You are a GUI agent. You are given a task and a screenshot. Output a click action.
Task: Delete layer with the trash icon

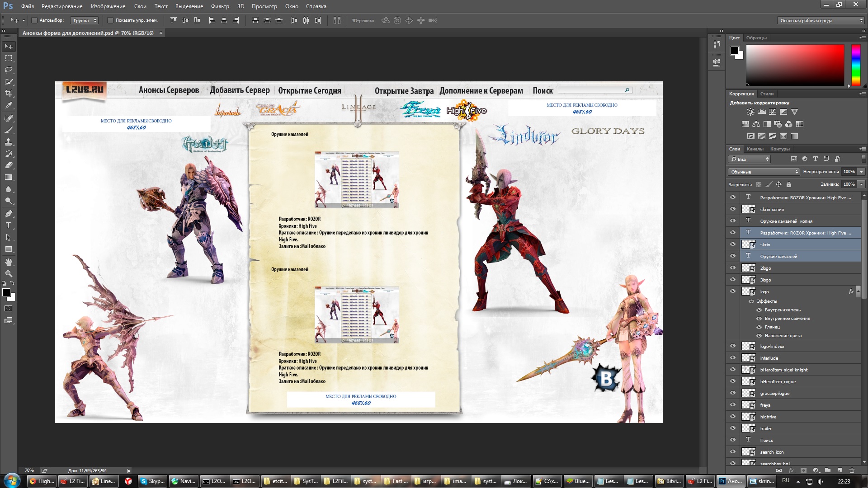(x=852, y=470)
